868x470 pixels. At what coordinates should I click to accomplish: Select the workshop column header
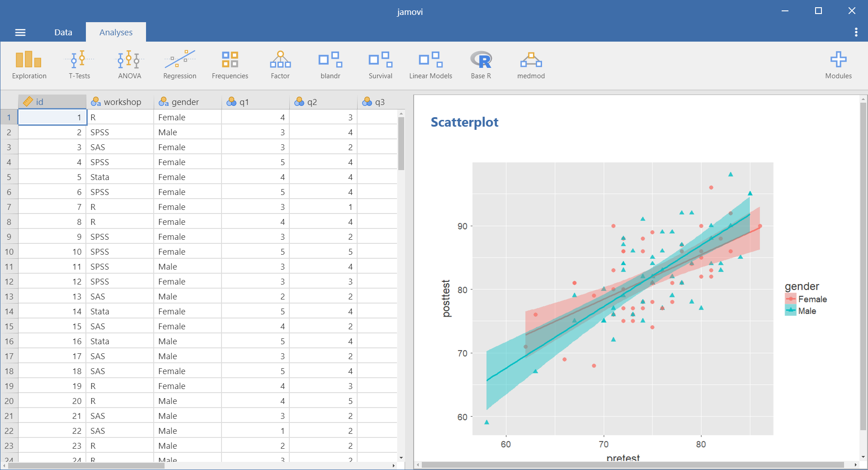[x=120, y=102]
